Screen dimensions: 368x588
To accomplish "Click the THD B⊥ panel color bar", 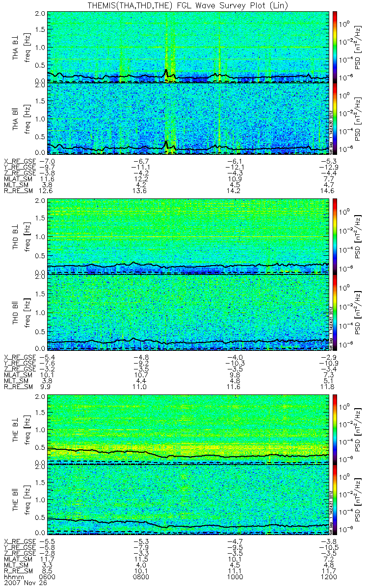I will [336, 237].
